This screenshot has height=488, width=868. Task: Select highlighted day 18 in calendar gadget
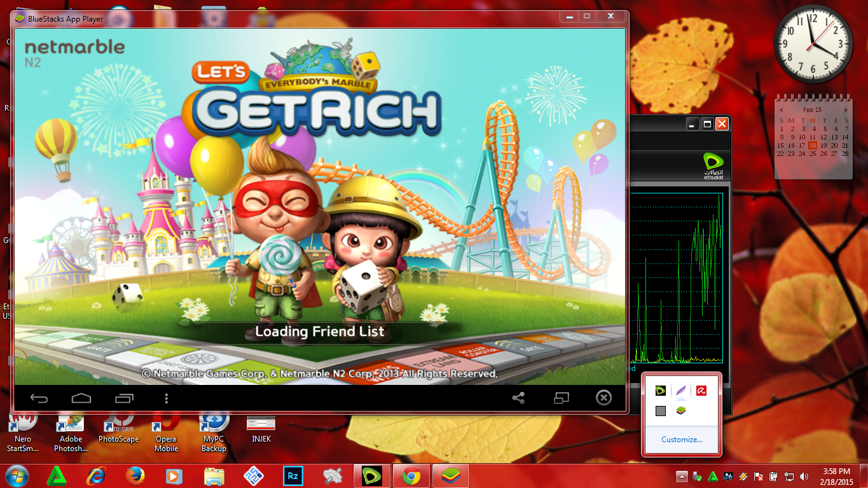[x=813, y=145]
